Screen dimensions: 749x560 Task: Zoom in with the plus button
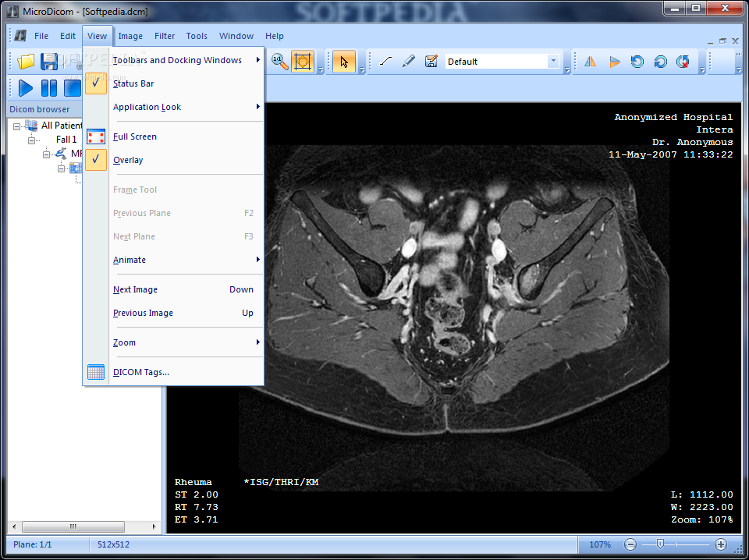click(721, 544)
